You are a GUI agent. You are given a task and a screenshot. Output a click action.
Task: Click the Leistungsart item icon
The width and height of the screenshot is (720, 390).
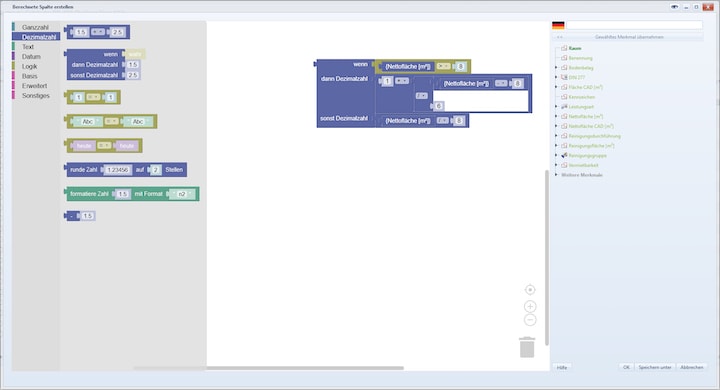tap(564, 107)
